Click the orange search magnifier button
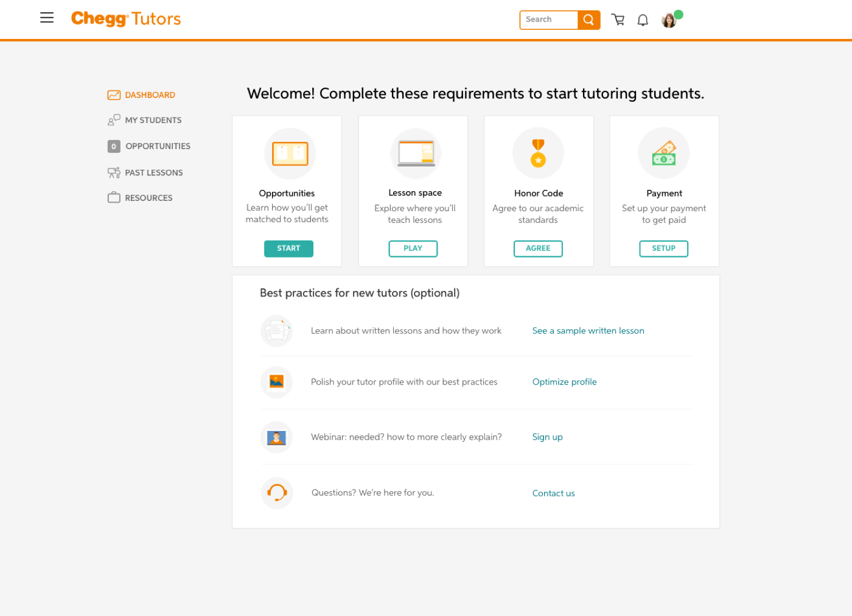The image size is (852, 616). (588, 19)
